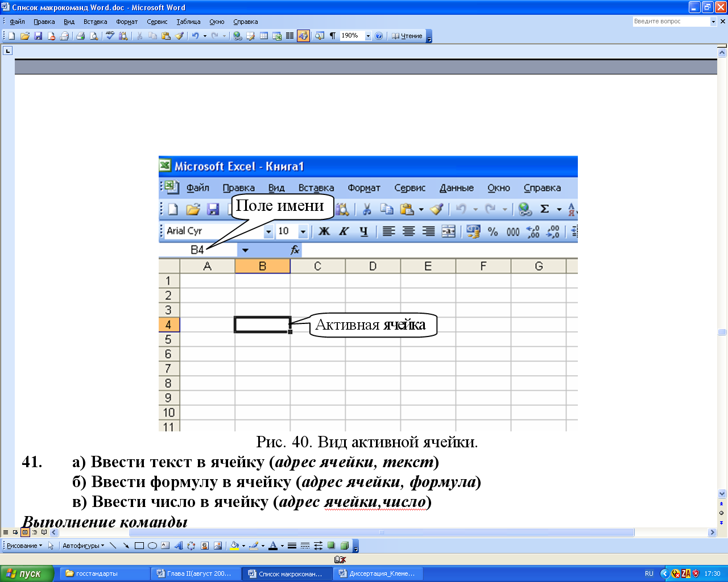Open the Arrow Style options

point(318,546)
